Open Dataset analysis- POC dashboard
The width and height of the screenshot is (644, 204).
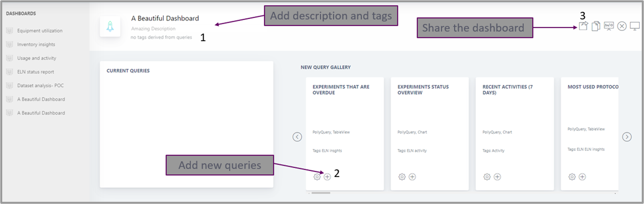40,86
